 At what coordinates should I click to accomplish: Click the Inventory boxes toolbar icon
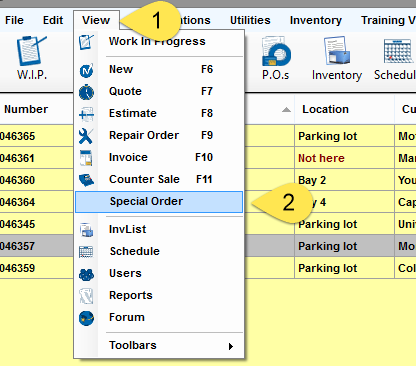tap(337, 51)
